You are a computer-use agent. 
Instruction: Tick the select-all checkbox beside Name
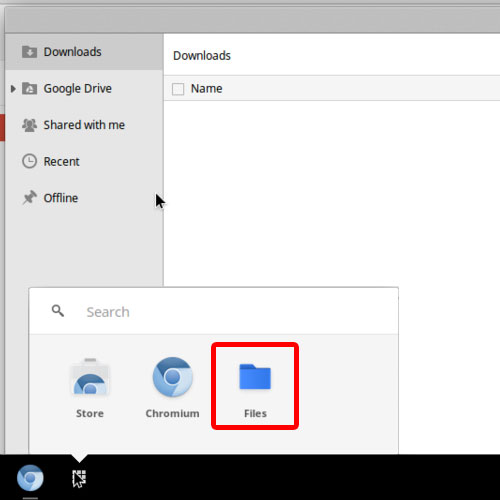click(178, 89)
